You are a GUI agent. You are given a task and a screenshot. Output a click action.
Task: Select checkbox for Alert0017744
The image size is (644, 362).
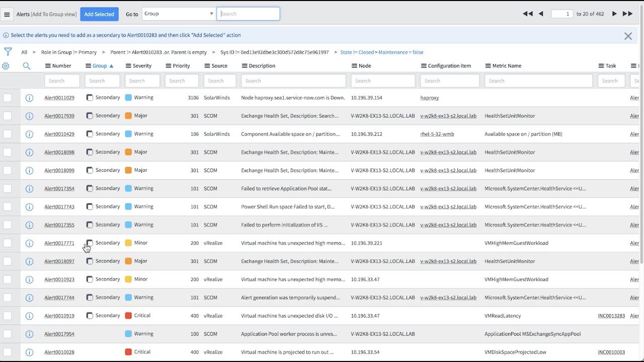pos(7,297)
